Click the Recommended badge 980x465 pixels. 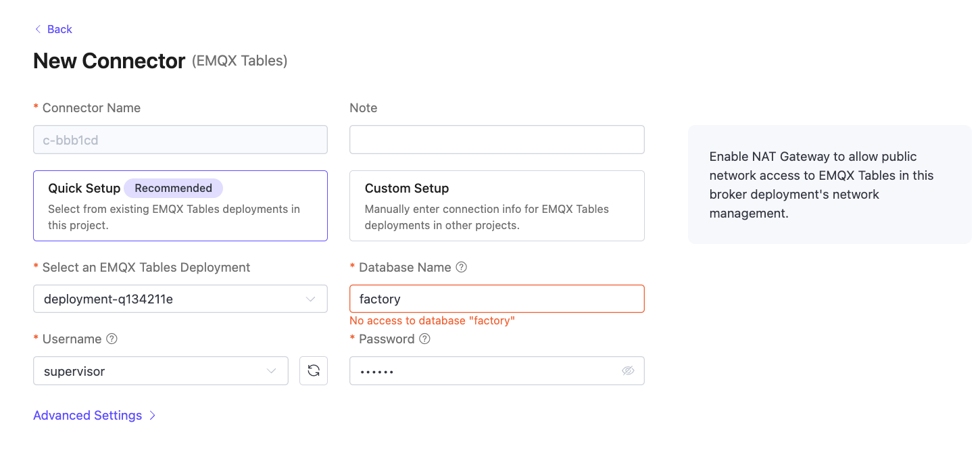tap(173, 188)
